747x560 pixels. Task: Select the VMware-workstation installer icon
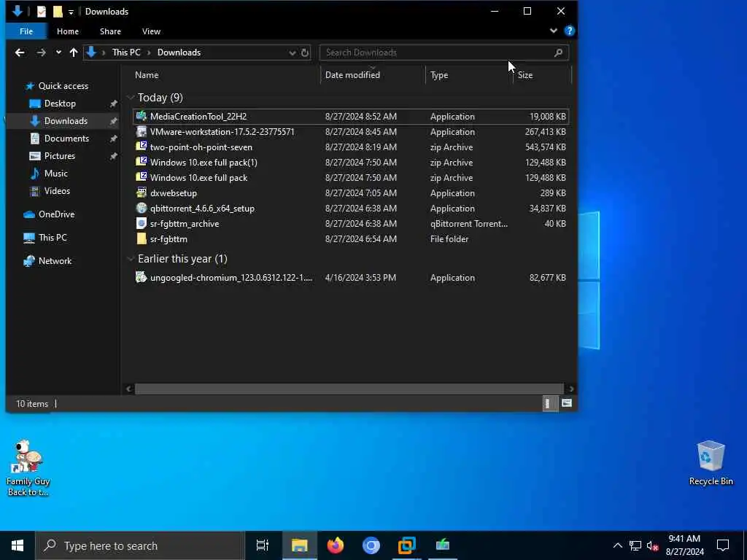141,131
